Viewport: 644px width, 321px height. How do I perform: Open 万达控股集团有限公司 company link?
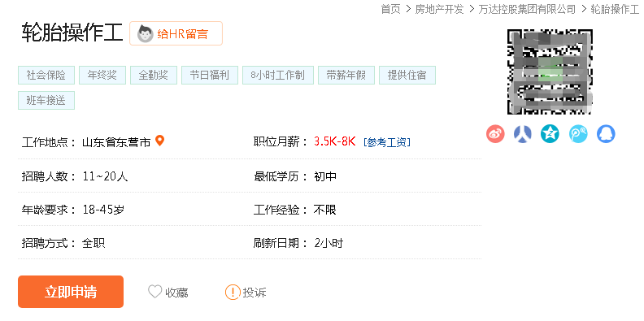527,9
